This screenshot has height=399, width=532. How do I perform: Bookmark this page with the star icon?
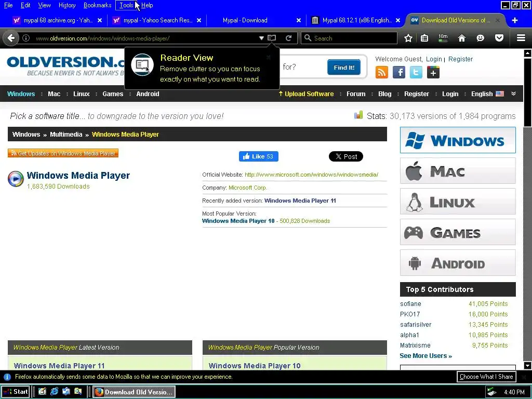pyautogui.click(x=408, y=38)
